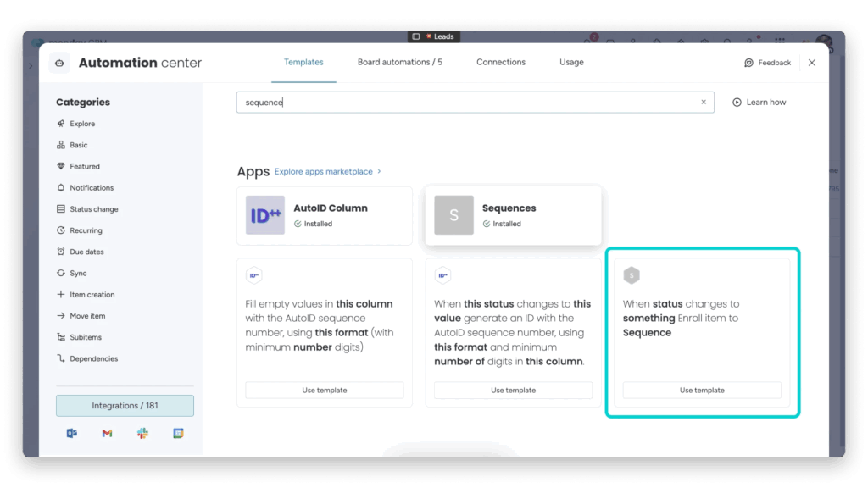Click the sequence search input field

point(466,103)
